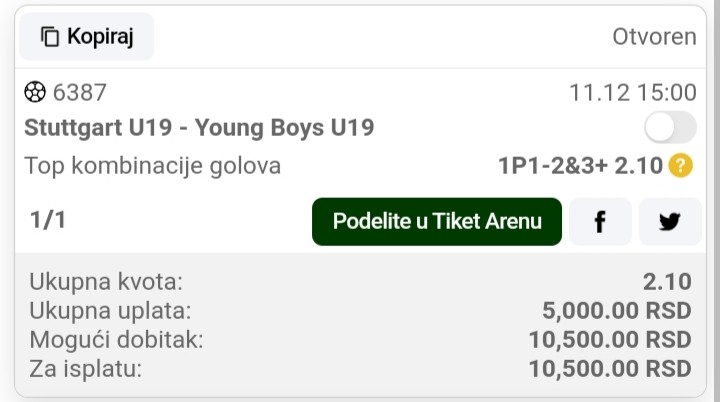
Task: Share ticket on Facebook icon
Action: click(x=600, y=221)
